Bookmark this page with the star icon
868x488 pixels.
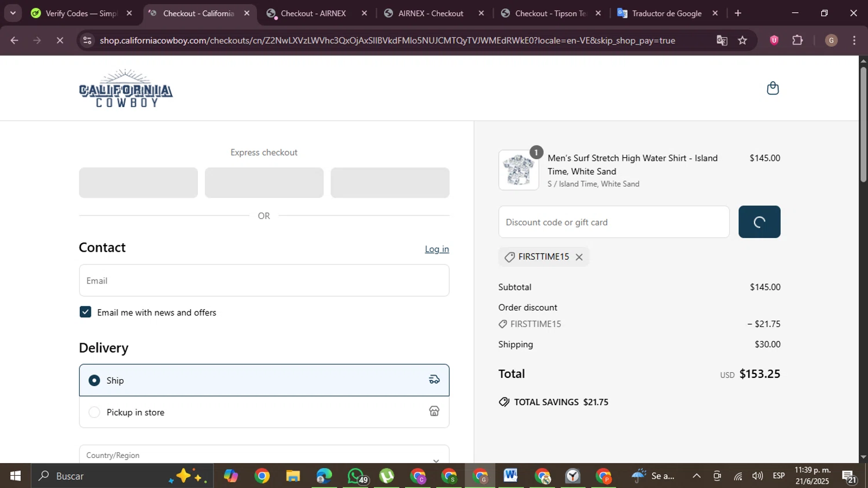[x=742, y=41]
